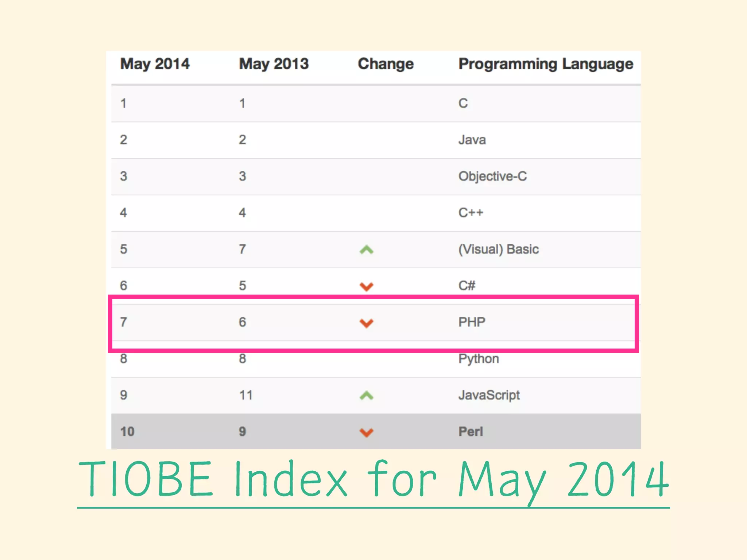
Task: Click the May 2013 rank 5 for C#
Action: [243, 286]
